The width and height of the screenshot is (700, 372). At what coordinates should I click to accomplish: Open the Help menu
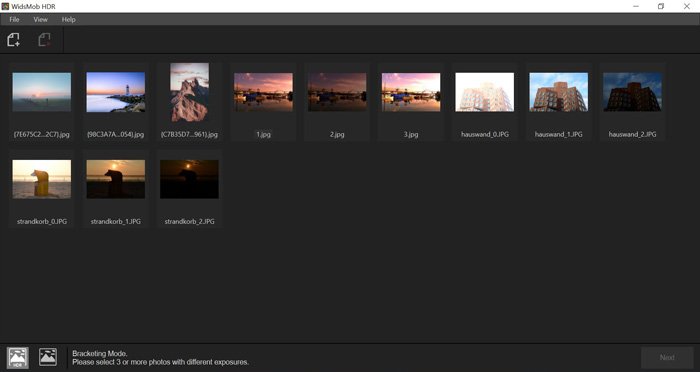click(x=68, y=20)
